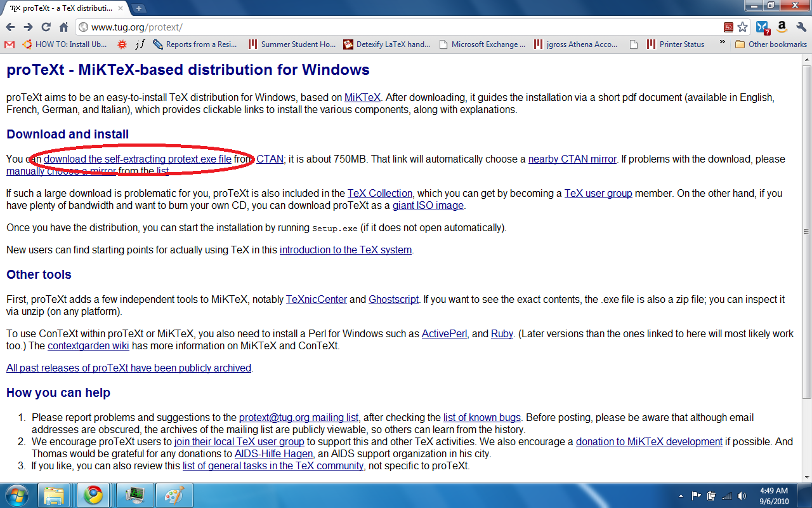This screenshot has height=508, width=812.
Task: Open the volume control in system tray
Action: pos(742,496)
